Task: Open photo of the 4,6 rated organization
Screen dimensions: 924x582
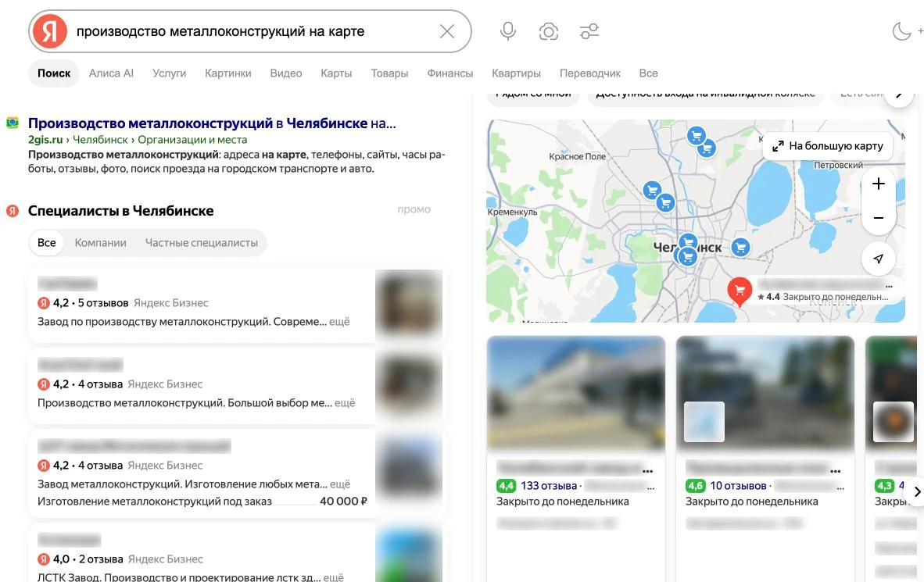Action: (x=765, y=393)
